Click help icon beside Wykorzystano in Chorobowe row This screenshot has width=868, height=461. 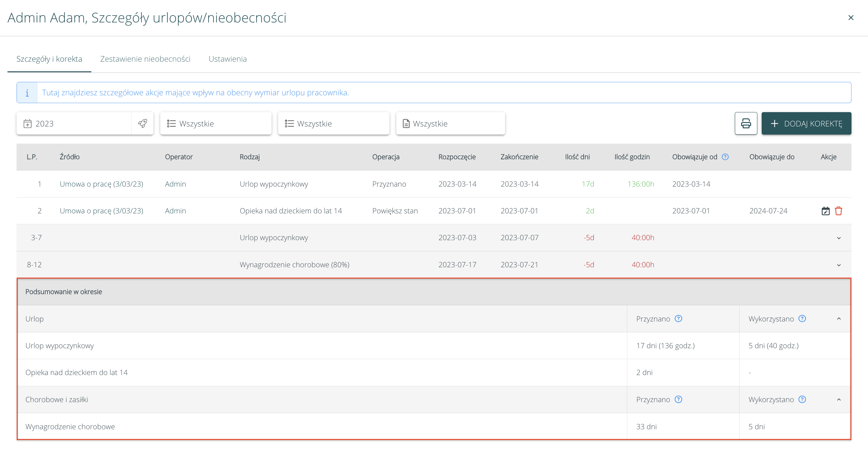coord(802,399)
